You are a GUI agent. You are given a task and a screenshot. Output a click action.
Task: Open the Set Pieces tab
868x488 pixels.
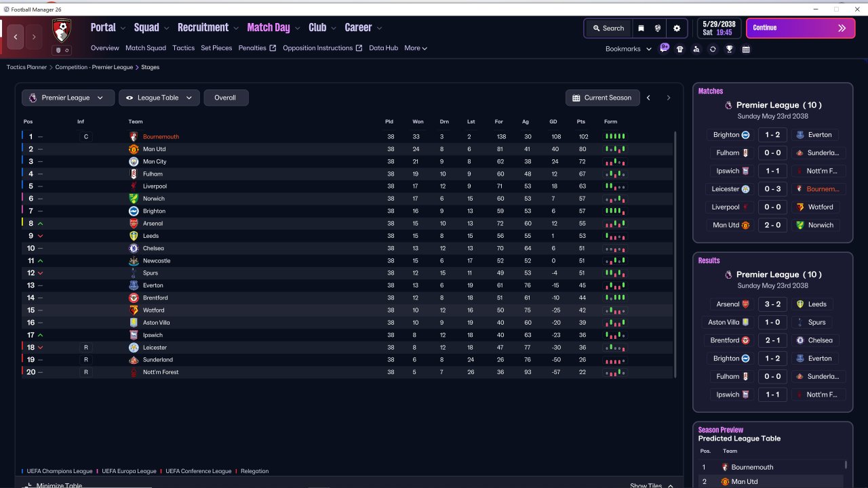216,48
